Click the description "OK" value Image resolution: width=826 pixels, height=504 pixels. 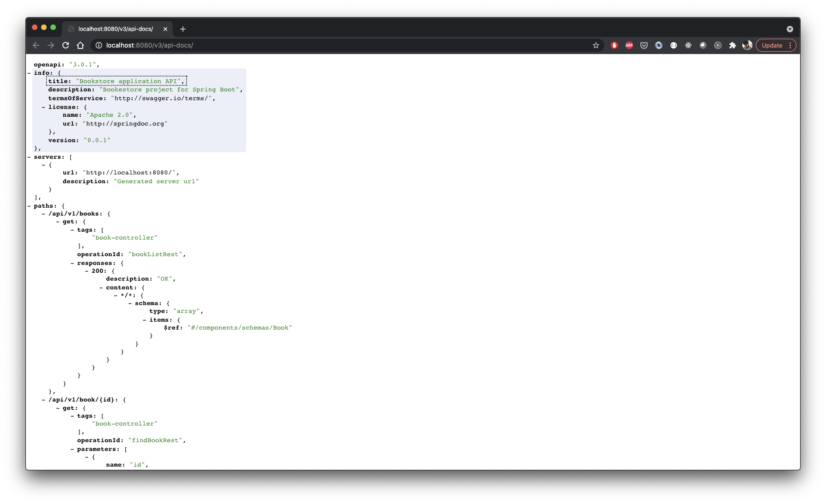(164, 279)
